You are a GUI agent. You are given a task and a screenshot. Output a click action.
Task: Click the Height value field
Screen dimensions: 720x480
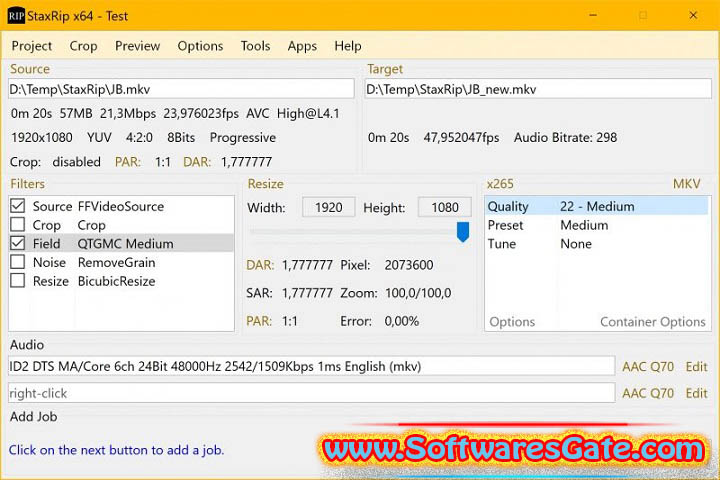pos(444,207)
